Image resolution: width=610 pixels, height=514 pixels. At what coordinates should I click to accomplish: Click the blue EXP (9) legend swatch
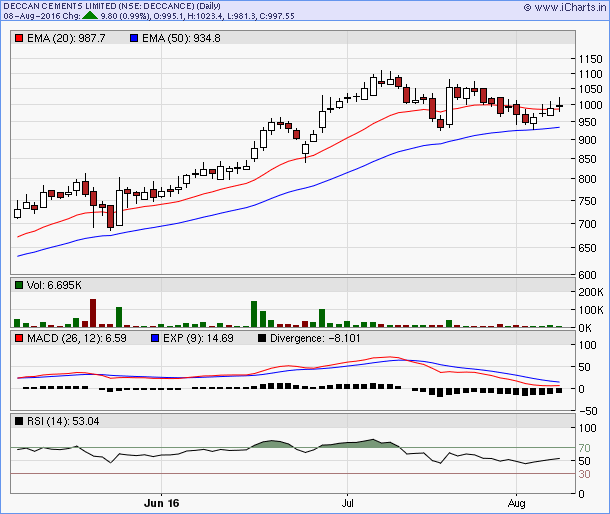pyautogui.click(x=155, y=338)
